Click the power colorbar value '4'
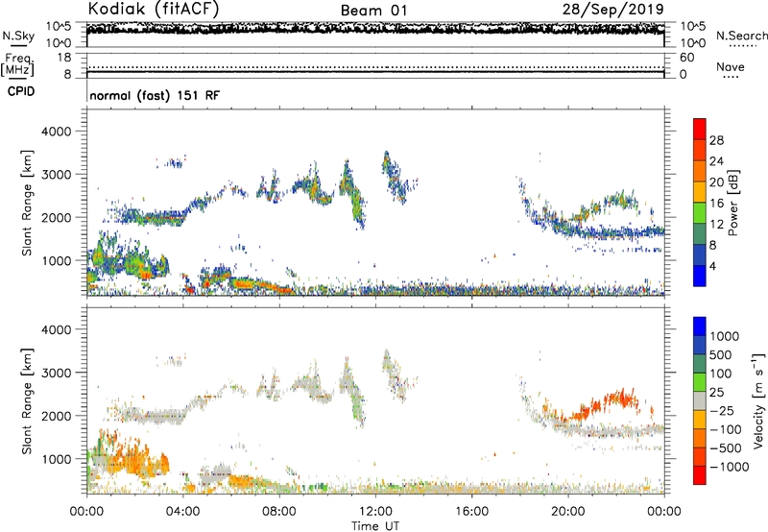 coord(712,266)
